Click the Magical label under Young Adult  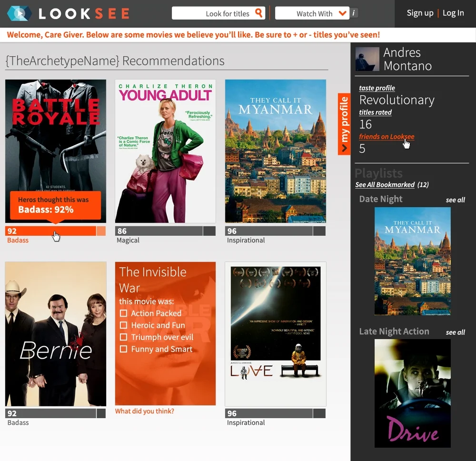(x=128, y=240)
